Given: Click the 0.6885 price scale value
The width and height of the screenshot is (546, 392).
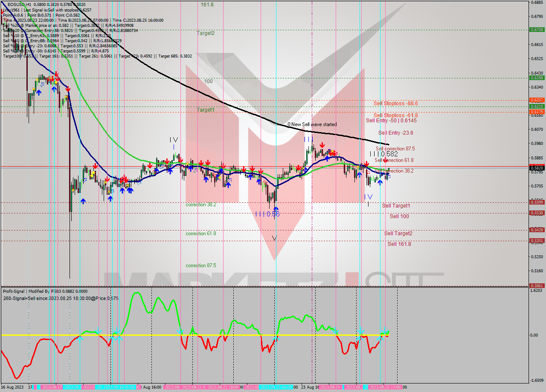Looking at the screenshot, I should coord(537,3).
